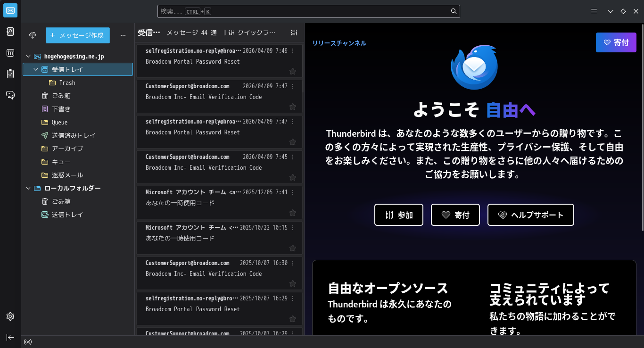Open the Address Book space

[10, 32]
